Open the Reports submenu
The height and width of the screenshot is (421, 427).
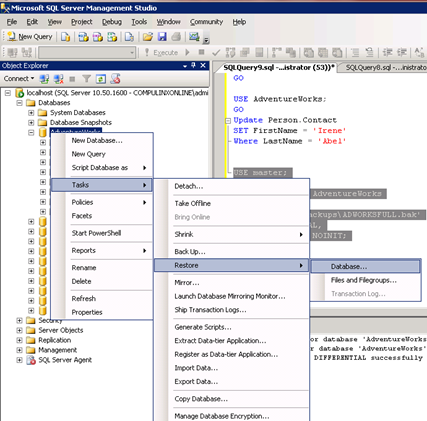pos(102,250)
